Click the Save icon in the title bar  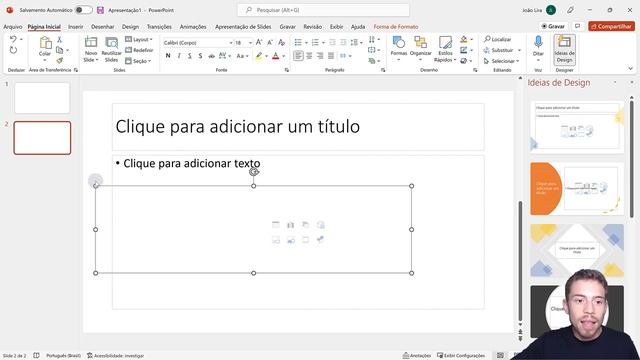pyautogui.click(x=100, y=10)
